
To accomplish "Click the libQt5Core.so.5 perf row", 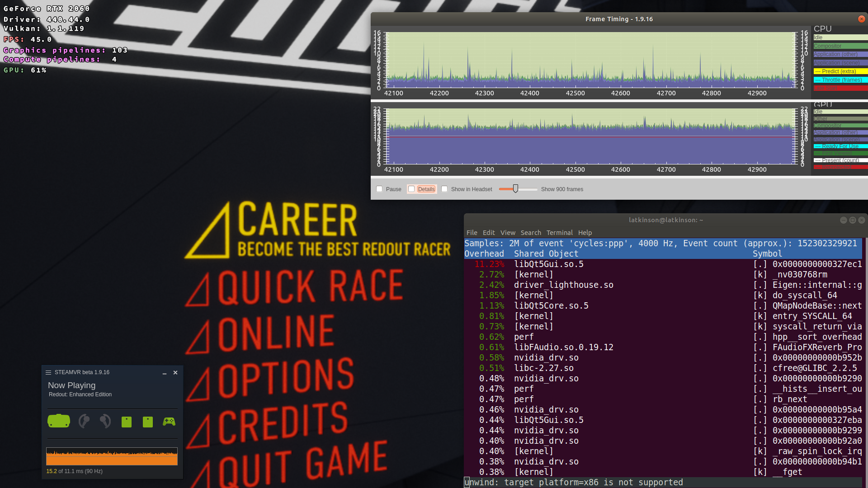I will tap(663, 306).
